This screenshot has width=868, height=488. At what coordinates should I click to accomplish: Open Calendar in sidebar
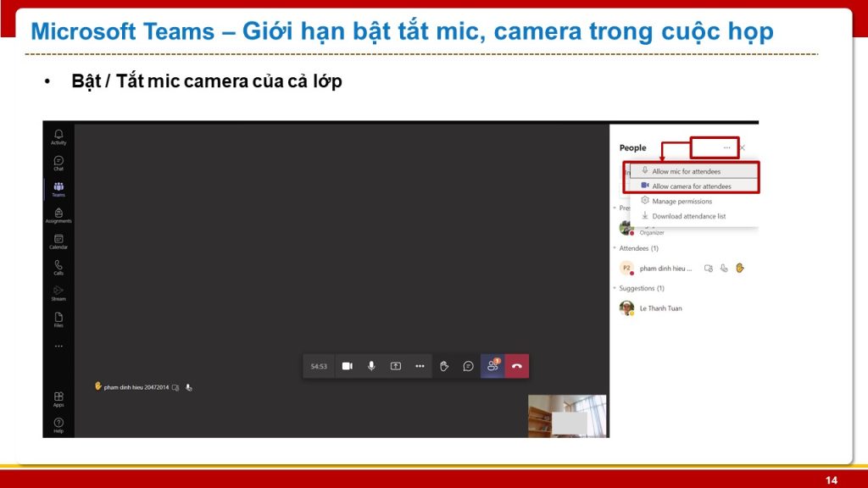pyautogui.click(x=58, y=241)
